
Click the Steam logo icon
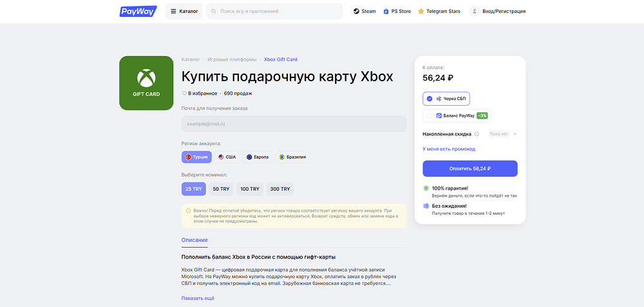pos(356,11)
